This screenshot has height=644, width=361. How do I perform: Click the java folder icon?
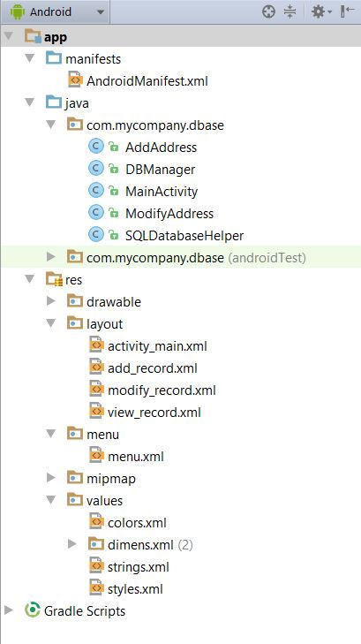tap(54, 102)
